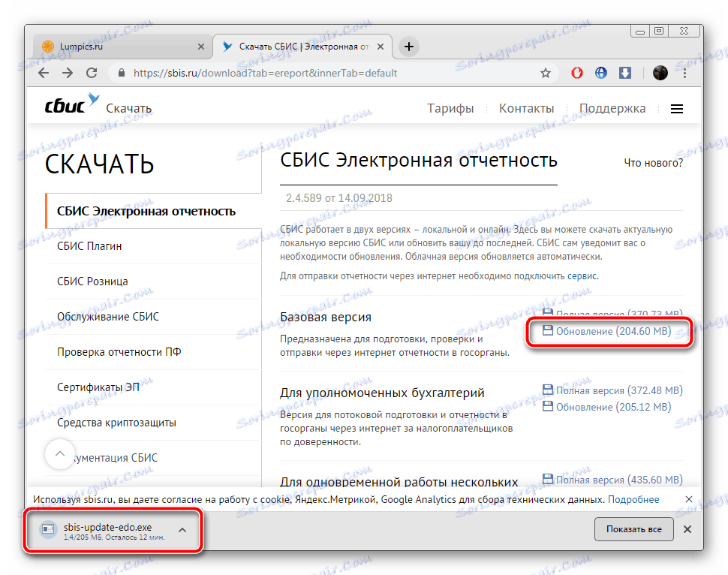Open the Opera red extension icon
The image size is (728, 575).
(576, 73)
